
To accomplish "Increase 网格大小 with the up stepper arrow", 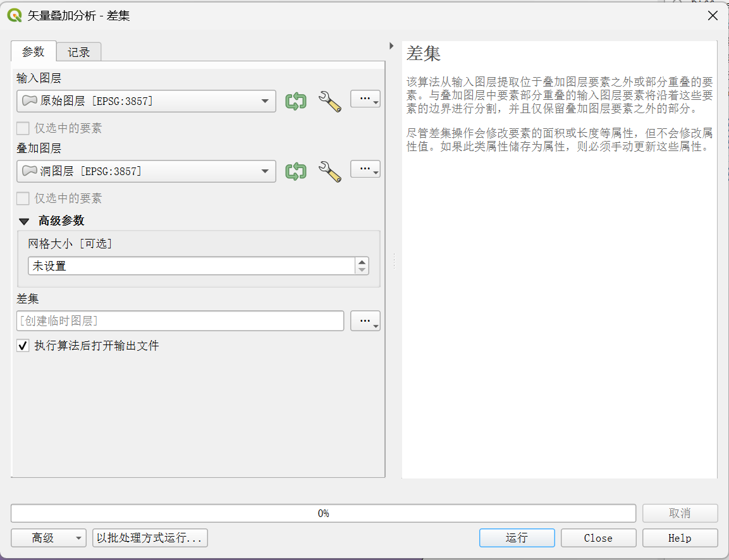I will point(362,262).
